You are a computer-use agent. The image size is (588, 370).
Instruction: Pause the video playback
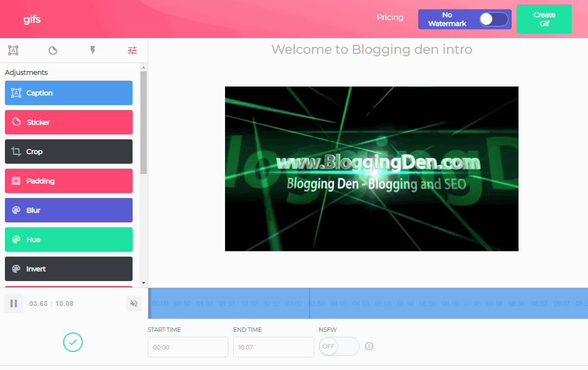[x=14, y=304]
